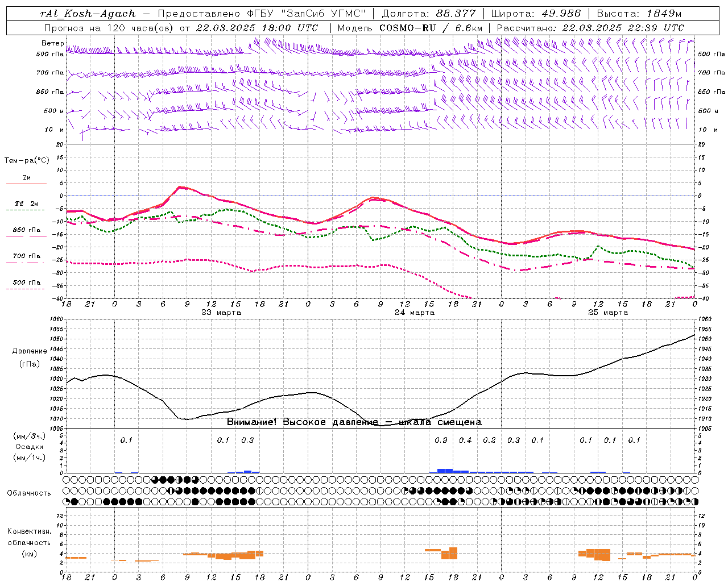Click the "(гПа)" unit under Давление
728x582 pixels.
click(x=30, y=364)
